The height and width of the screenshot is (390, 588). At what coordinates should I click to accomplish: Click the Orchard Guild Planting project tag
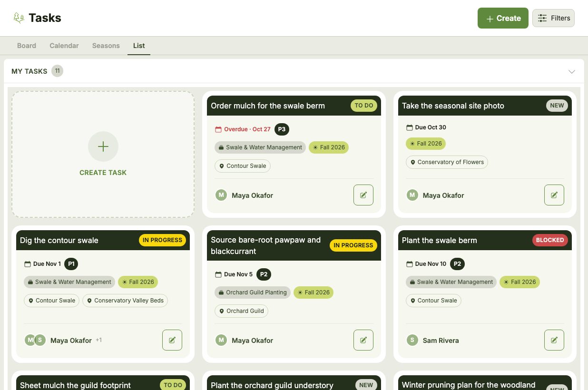tap(253, 292)
